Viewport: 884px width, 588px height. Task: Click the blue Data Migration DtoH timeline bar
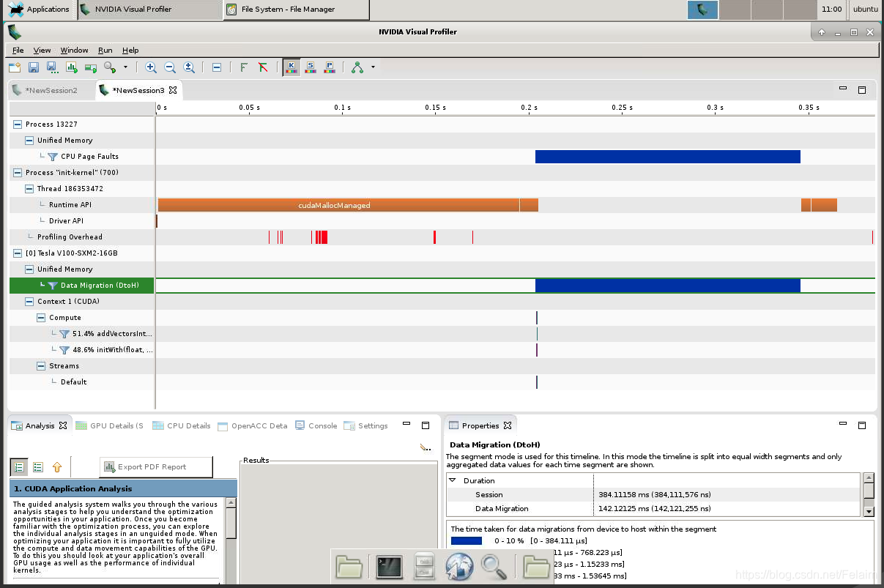coord(668,286)
